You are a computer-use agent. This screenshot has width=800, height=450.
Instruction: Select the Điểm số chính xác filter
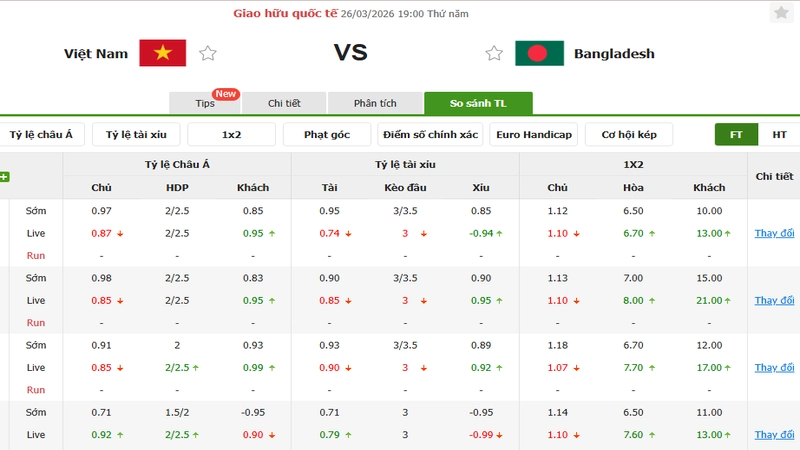(x=431, y=135)
